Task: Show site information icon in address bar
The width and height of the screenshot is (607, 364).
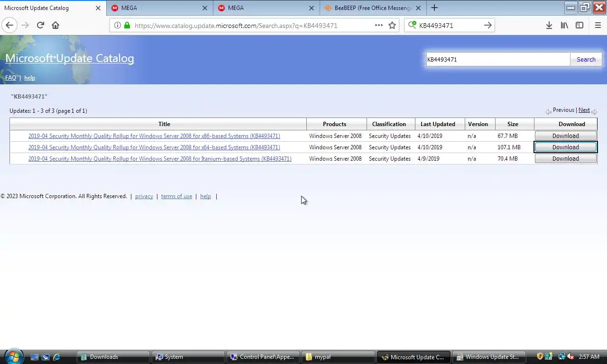Action: (117, 25)
